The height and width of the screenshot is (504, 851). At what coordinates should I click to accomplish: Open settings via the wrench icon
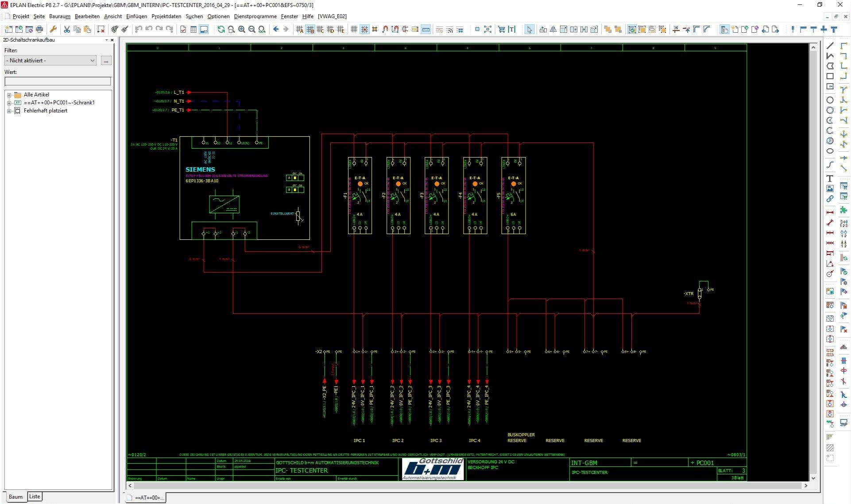coord(53,29)
